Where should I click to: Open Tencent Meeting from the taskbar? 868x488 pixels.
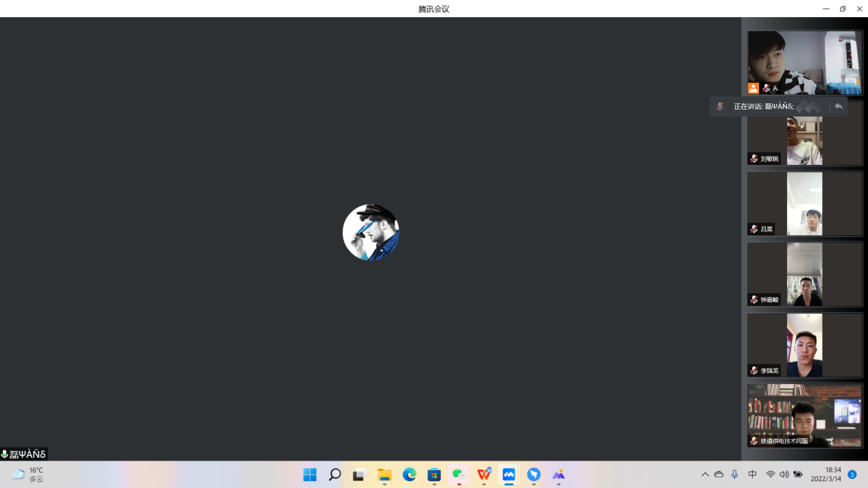(x=509, y=474)
